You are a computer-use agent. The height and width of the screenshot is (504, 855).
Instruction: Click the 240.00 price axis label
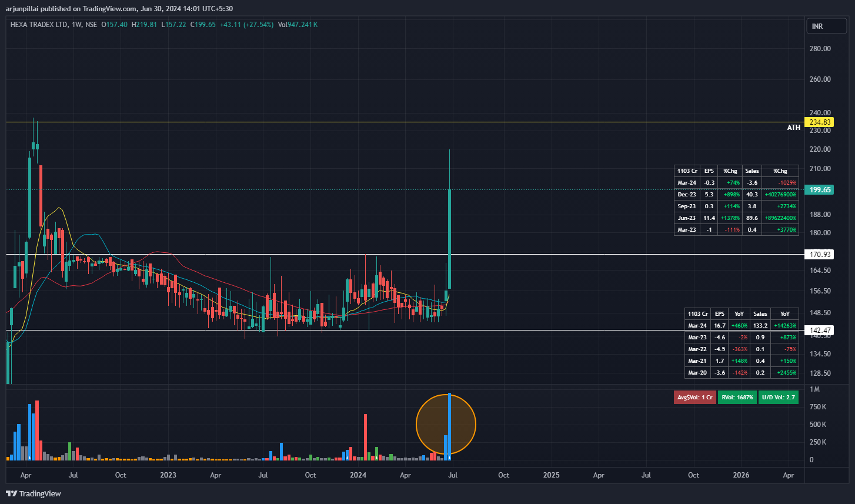(820, 113)
